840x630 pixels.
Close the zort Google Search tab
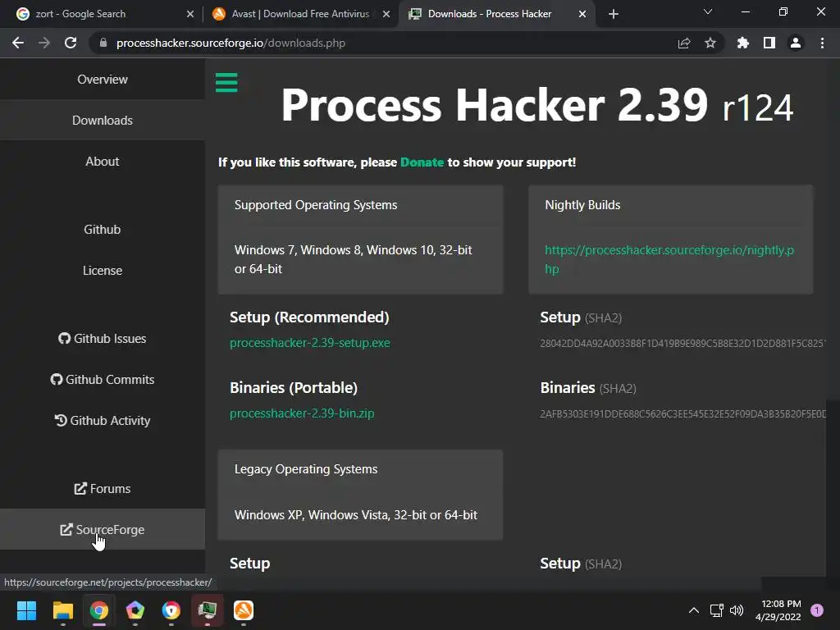190,14
